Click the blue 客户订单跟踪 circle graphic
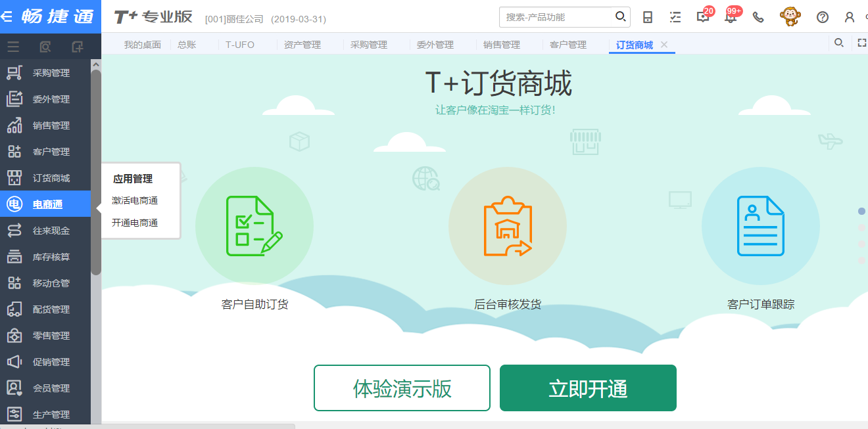 (x=761, y=225)
